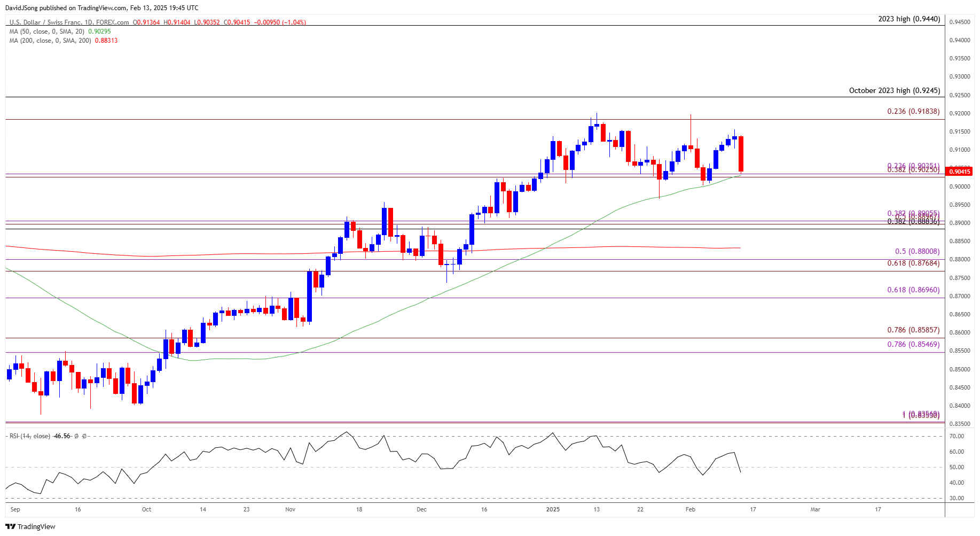This screenshot has width=980, height=536.
Task: Click the RSI (14, close) indicator label
Action: pyautogui.click(x=30, y=436)
